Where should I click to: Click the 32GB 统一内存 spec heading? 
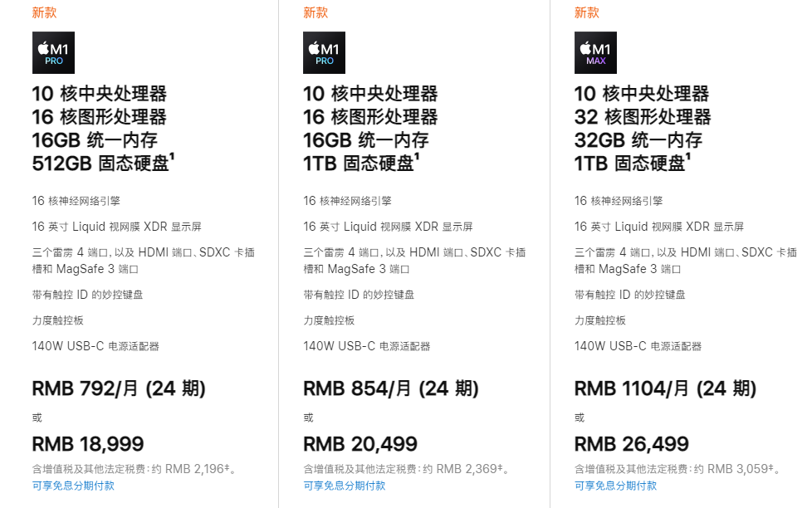point(638,140)
